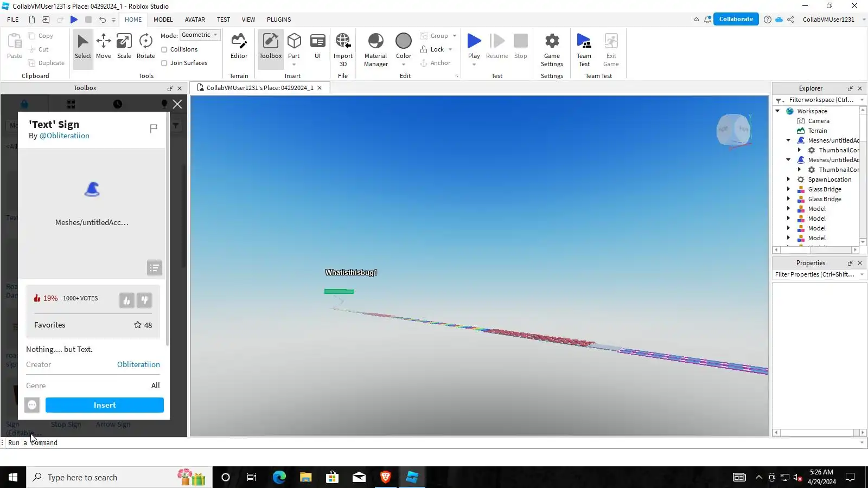Open the asset more options button
The image size is (868, 488).
point(32,405)
